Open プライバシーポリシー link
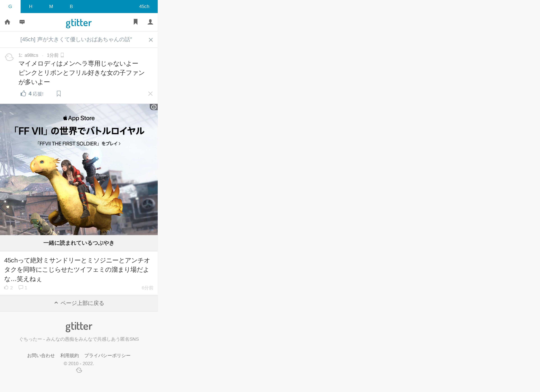The image size is (540, 392). point(107,356)
